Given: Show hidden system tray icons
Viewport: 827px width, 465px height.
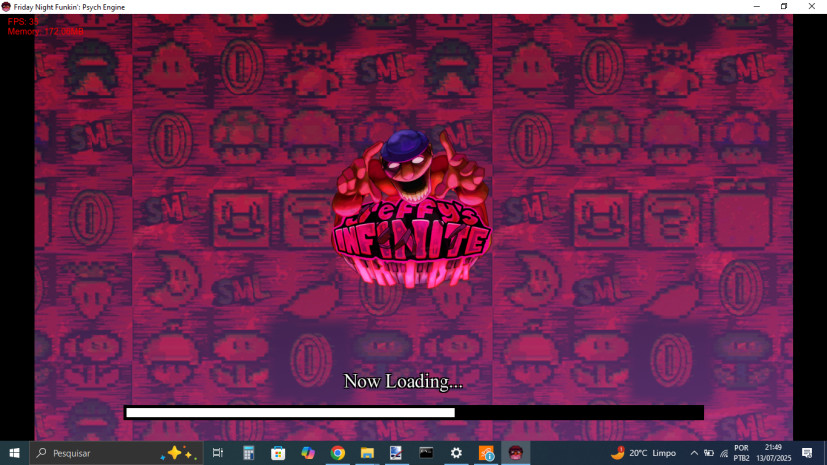Looking at the screenshot, I should click(x=694, y=453).
